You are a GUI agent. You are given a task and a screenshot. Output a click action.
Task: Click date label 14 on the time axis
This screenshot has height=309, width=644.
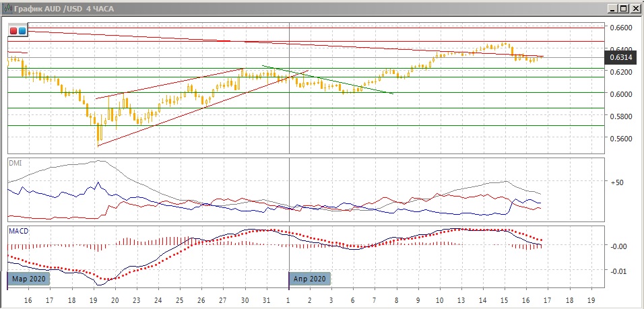click(483, 299)
